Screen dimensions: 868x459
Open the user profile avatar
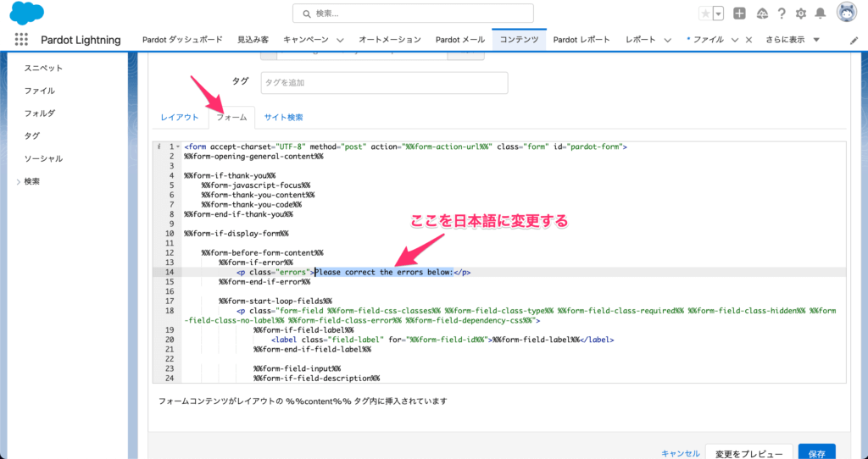pos(847,12)
